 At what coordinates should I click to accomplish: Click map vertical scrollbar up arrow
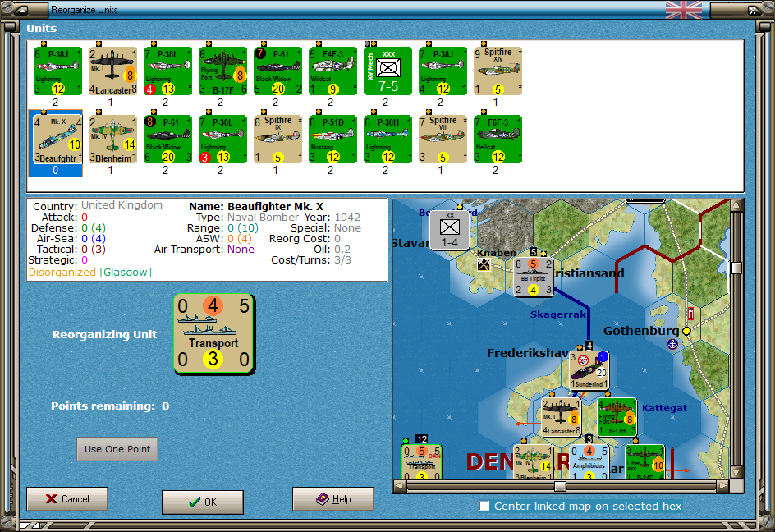[x=736, y=204]
